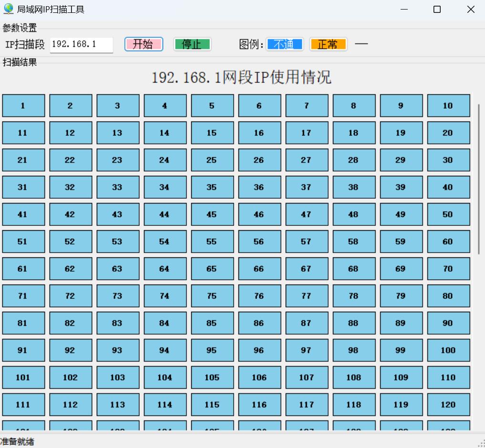
Task: Choose IP cell 56 in the grid
Action: (x=259, y=242)
